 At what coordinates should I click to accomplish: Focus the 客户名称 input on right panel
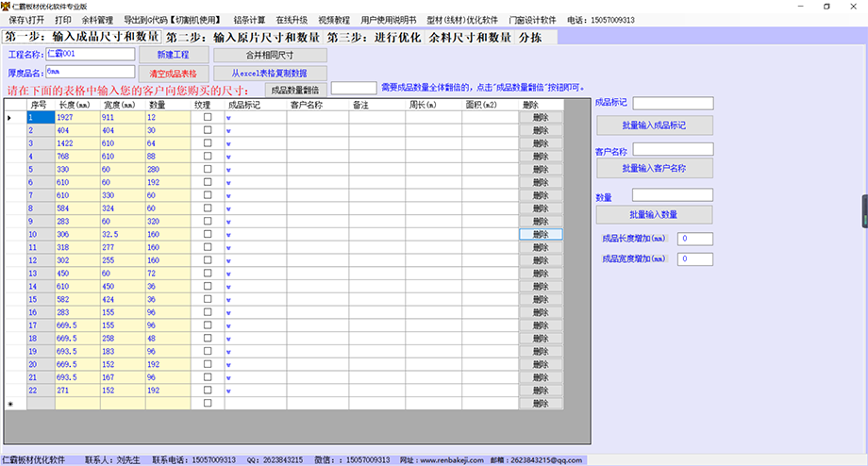pyautogui.click(x=673, y=149)
